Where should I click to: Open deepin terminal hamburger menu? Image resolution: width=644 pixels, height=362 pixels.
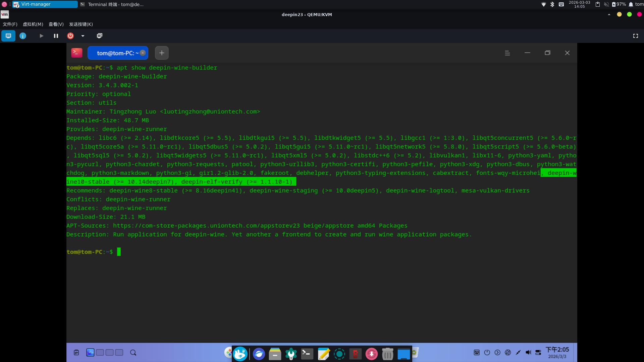tap(507, 53)
